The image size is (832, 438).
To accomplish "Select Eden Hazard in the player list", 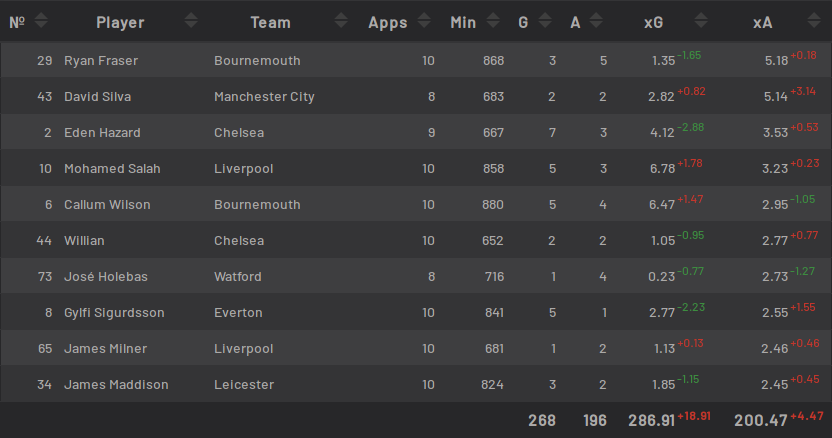I will 102,133.
